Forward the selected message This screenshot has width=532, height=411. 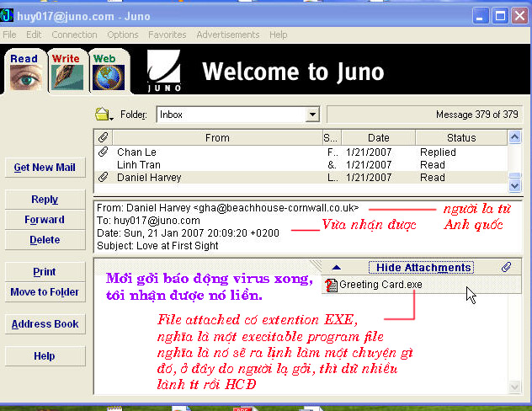45,220
